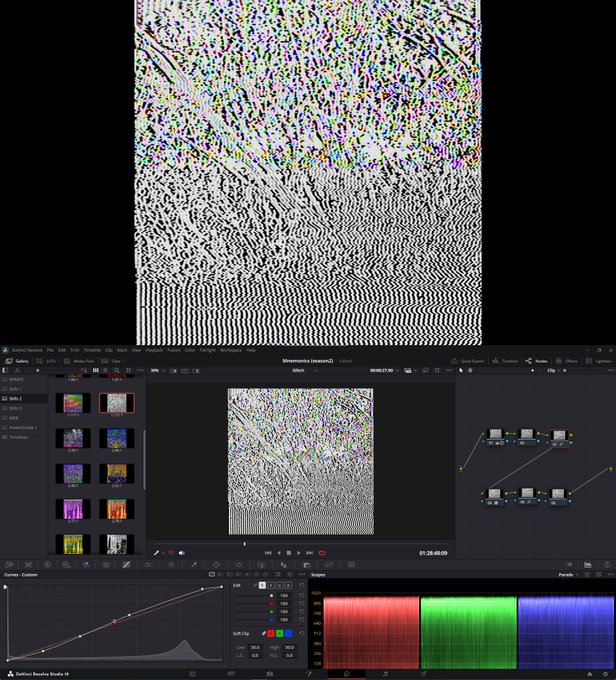Play the clip forward
616x680 pixels.
pyautogui.click(x=299, y=552)
